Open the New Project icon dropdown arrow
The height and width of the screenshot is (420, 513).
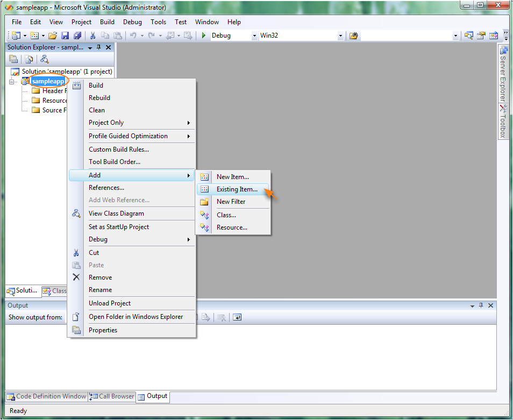(25, 35)
